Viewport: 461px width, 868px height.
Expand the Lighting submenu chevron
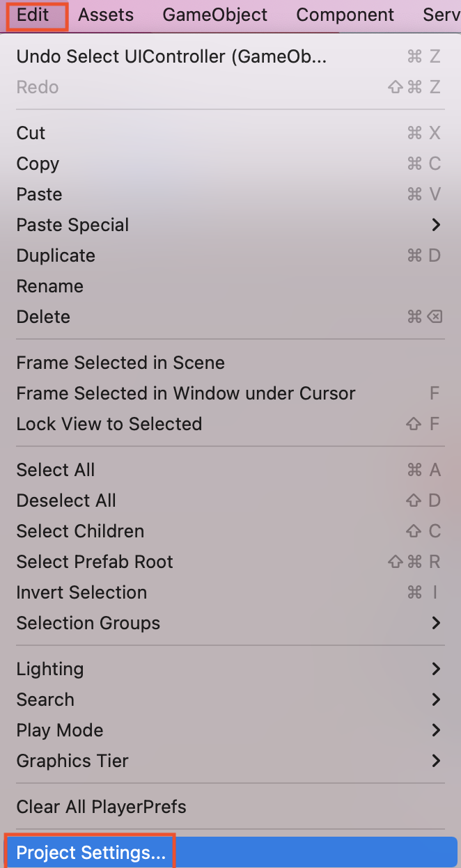click(x=436, y=669)
